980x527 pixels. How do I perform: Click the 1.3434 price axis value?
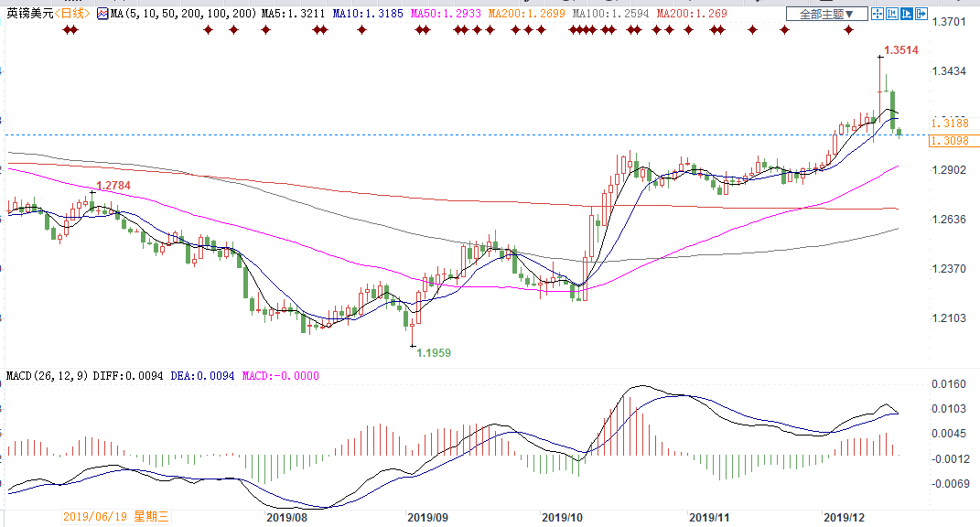(949, 71)
